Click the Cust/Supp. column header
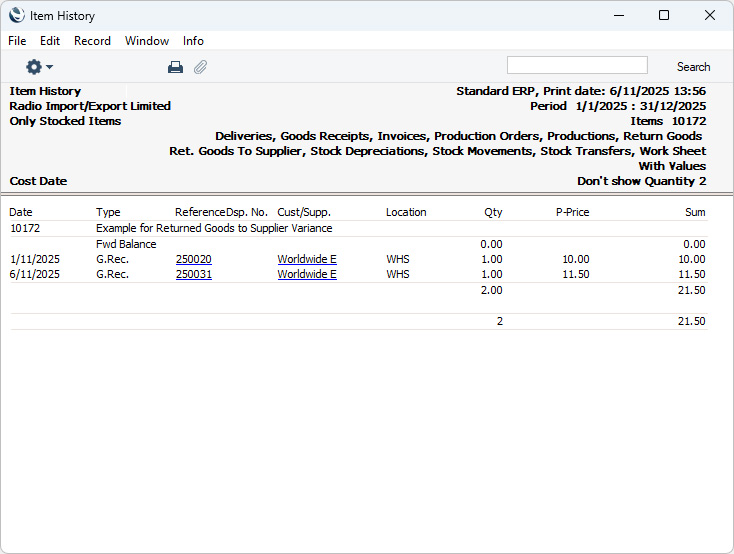734x554 pixels. coord(304,212)
